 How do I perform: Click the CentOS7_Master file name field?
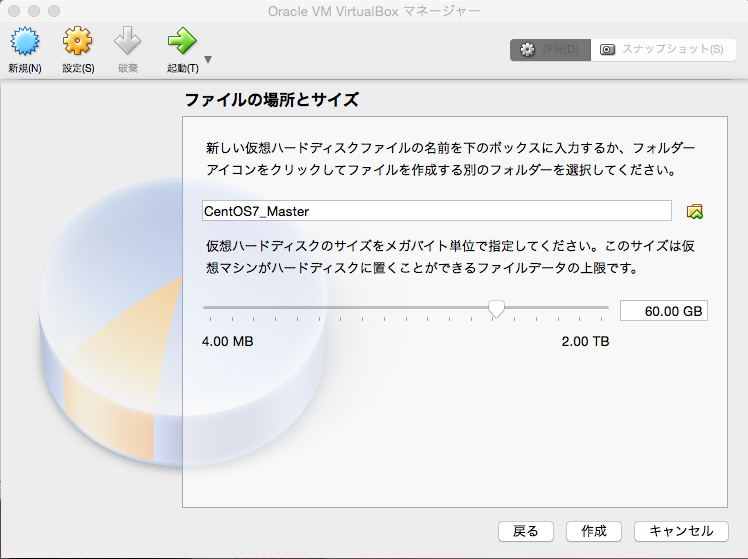coord(436,211)
